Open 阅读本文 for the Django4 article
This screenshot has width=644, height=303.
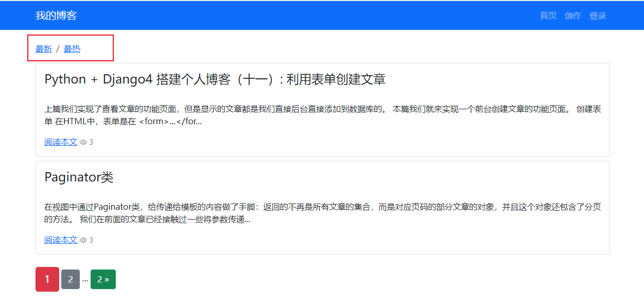tap(60, 142)
